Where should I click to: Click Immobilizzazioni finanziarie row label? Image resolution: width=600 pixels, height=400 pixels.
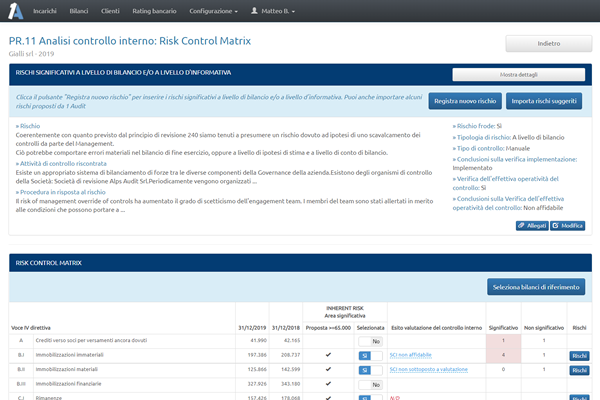click(x=68, y=384)
